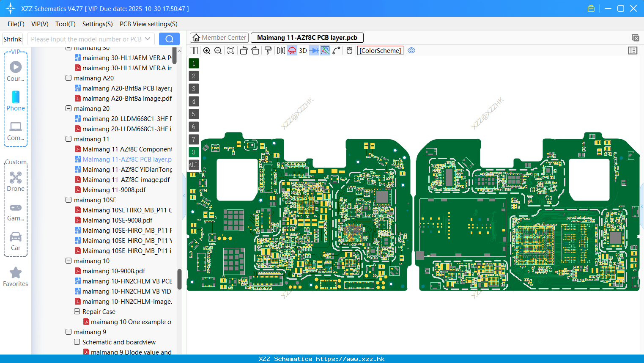Viewport: 644px width, 363px height.
Task: Fit PCB to screen icon
Action: coord(231,51)
